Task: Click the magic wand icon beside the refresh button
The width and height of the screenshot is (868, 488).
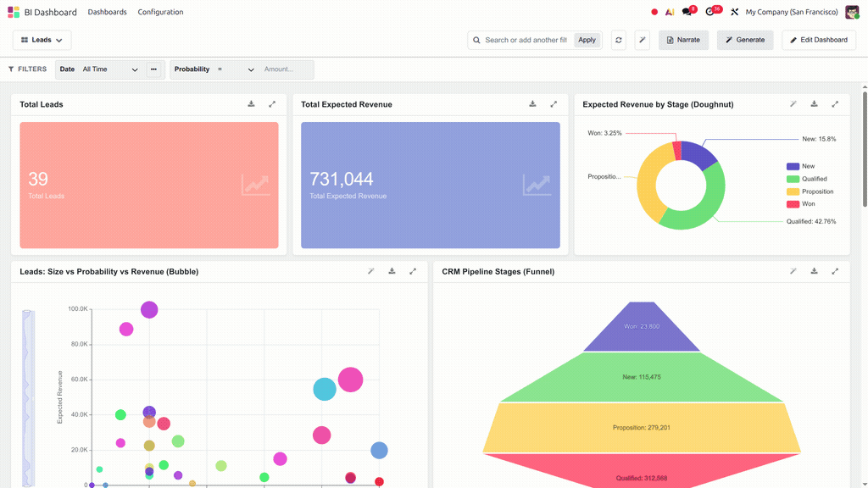Action: 643,40
